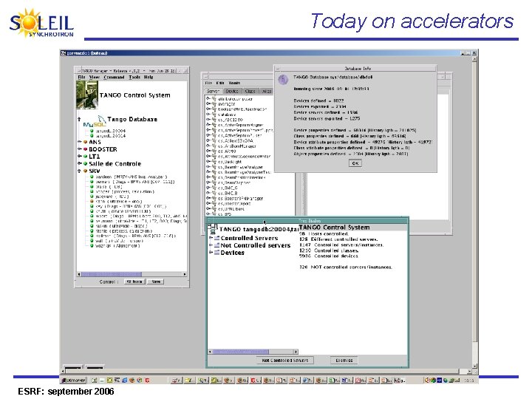Collapse the Tango Database node
This screenshot has width=532, height=399.
[x=79, y=119]
